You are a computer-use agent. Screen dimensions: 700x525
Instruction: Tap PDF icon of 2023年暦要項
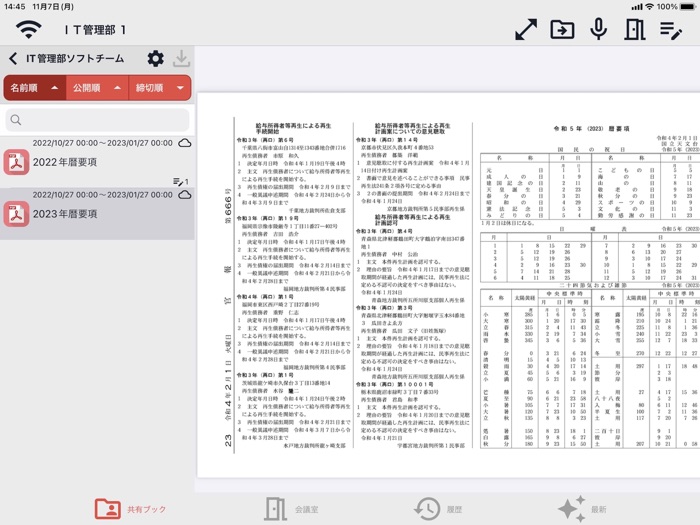17,214
